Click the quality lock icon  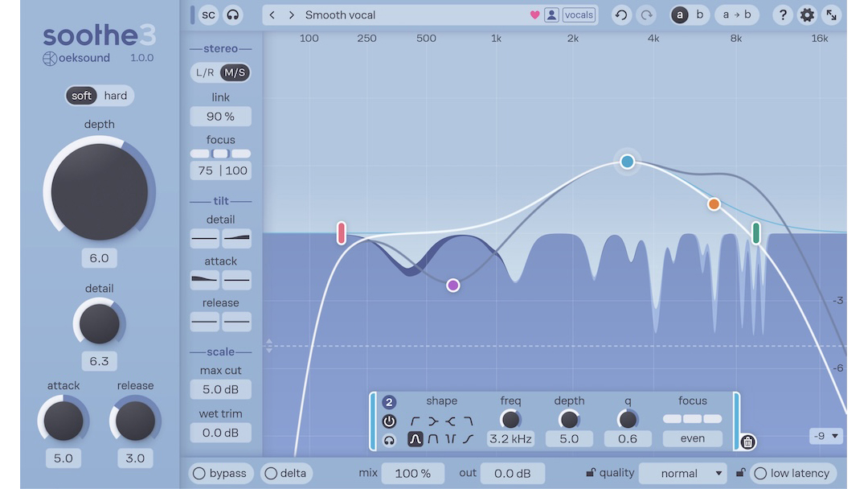pyautogui.click(x=591, y=472)
